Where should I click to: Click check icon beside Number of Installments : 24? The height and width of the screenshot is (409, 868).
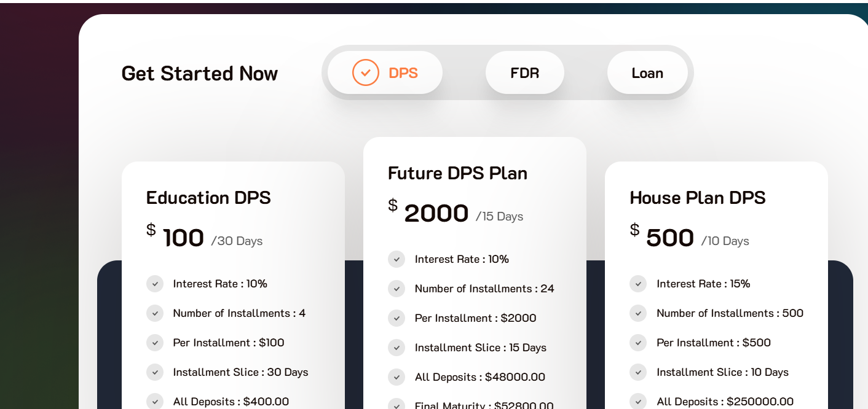tap(397, 289)
